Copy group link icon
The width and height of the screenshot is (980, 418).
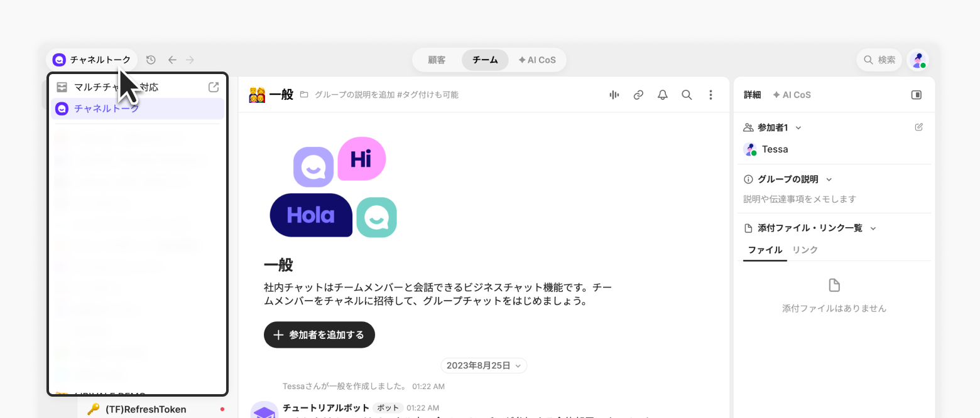tap(638, 95)
